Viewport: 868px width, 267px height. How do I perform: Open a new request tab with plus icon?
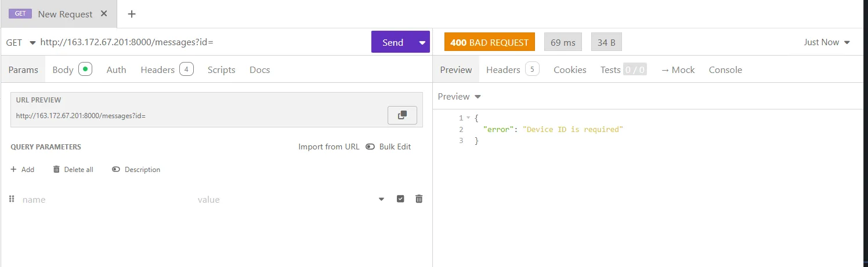click(x=132, y=14)
